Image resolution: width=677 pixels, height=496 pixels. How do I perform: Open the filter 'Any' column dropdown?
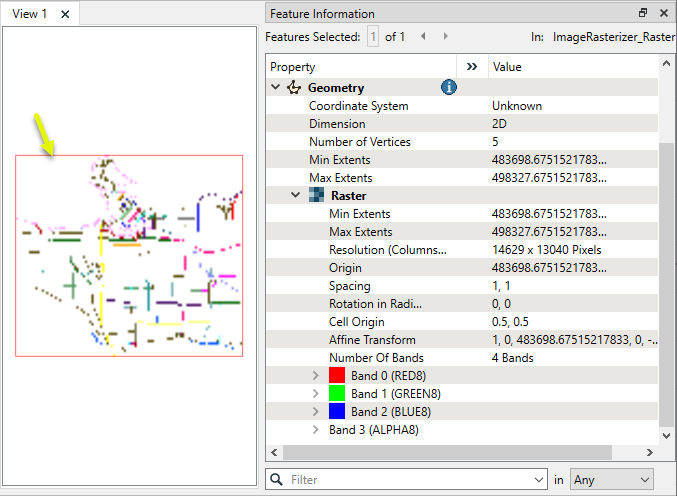click(x=612, y=480)
